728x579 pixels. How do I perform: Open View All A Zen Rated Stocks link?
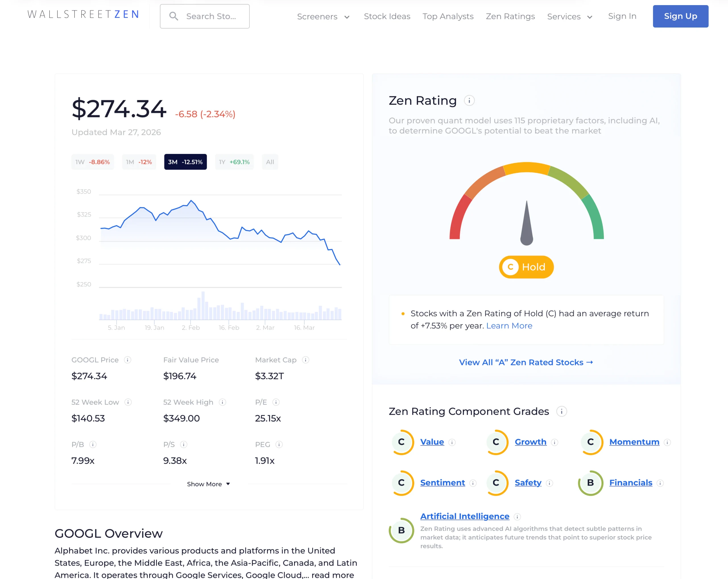526,362
